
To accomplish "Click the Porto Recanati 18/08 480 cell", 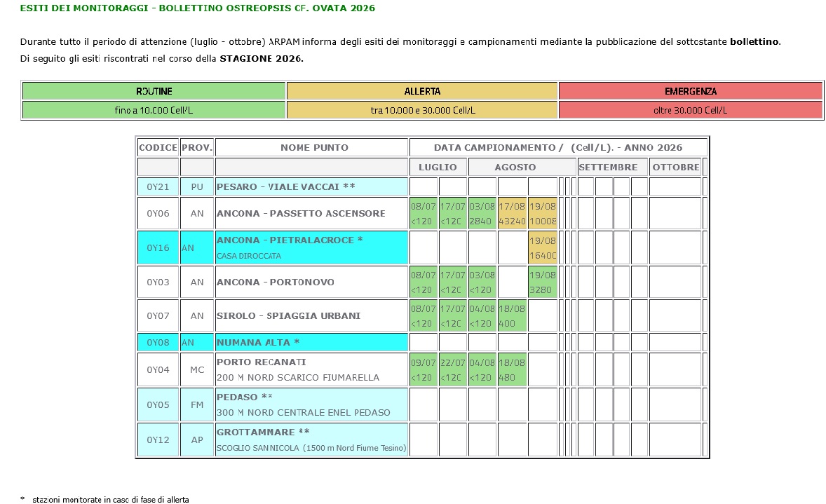I will tap(512, 369).
